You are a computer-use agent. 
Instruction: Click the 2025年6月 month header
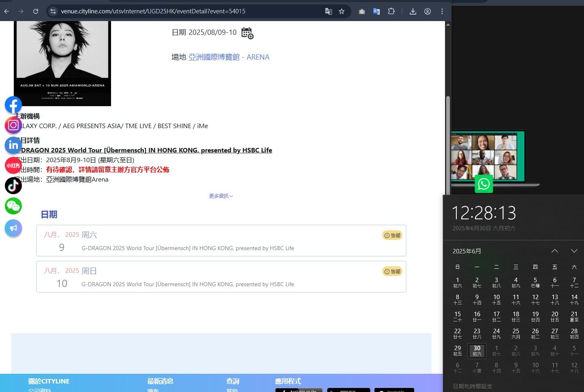(x=467, y=251)
